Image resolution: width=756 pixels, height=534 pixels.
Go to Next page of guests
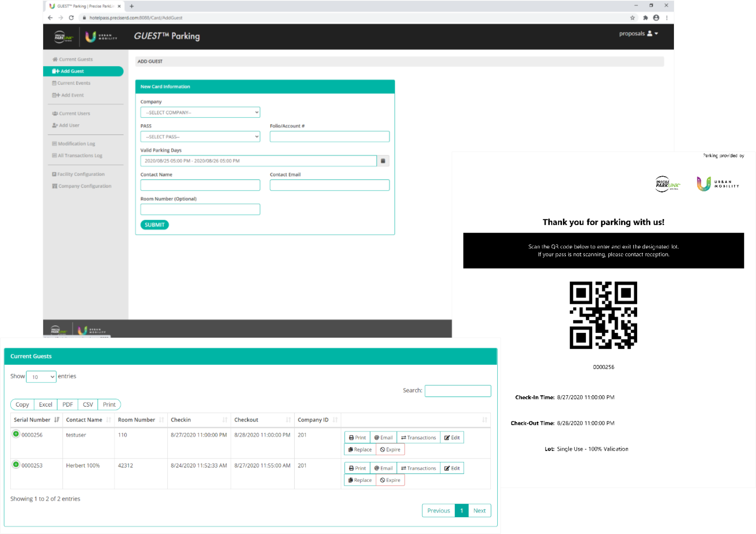[480, 510]
